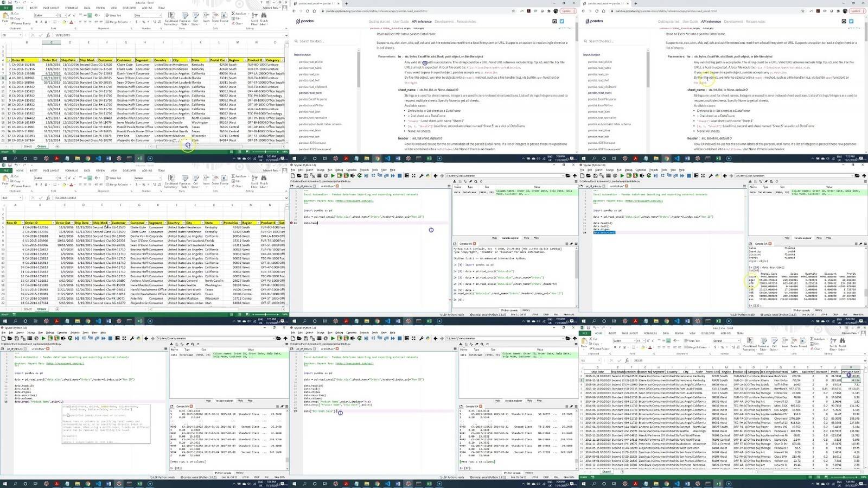The image size is (868, 488).
Task: Open the Source menu in the data.head Spyder window
Action: tap(320, 170)
